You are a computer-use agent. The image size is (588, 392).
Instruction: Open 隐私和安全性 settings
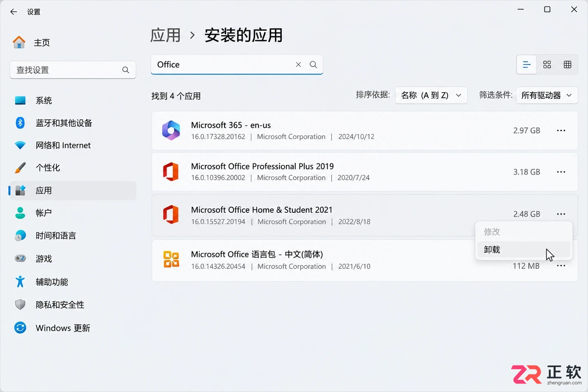coord(73,305)
